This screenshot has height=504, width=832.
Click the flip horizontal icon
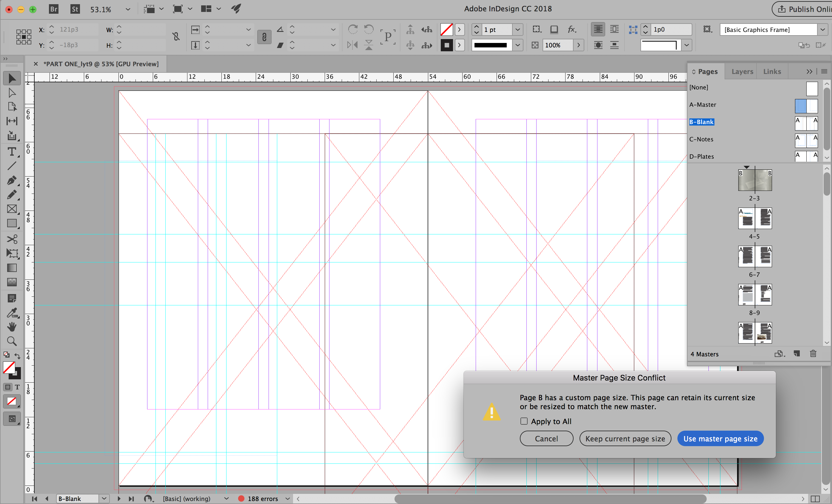[352, 45]
